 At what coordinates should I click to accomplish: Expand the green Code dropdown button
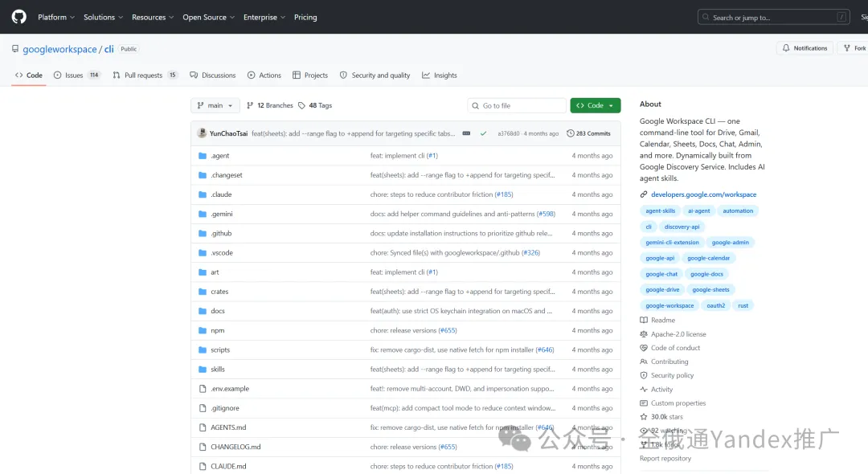pos(595,105)
